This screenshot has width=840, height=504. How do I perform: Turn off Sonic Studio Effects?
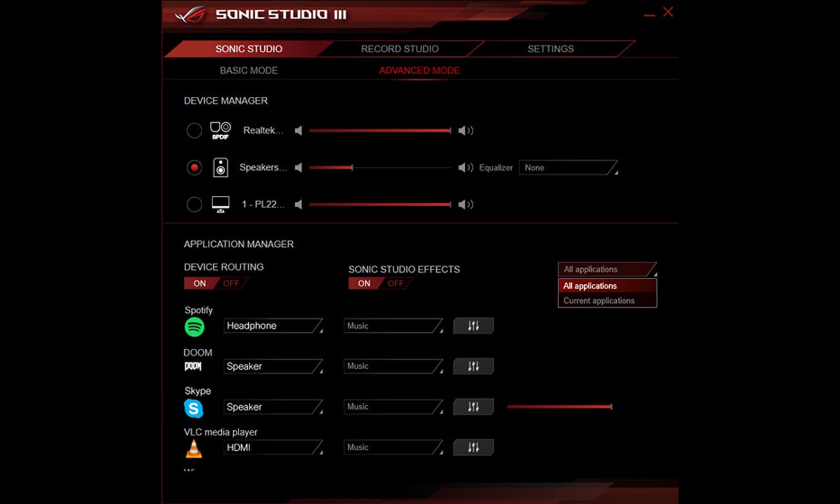pos(395,284)
